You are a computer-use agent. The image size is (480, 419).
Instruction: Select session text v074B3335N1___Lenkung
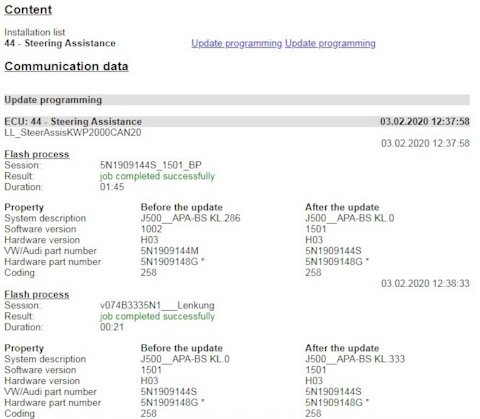pyautogui.click(x=157, y=306)
